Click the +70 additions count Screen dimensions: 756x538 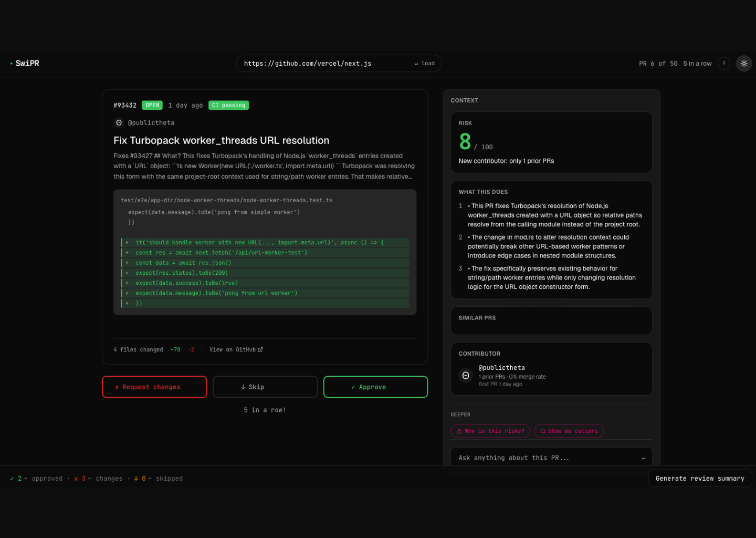click(x=175, y=350)
